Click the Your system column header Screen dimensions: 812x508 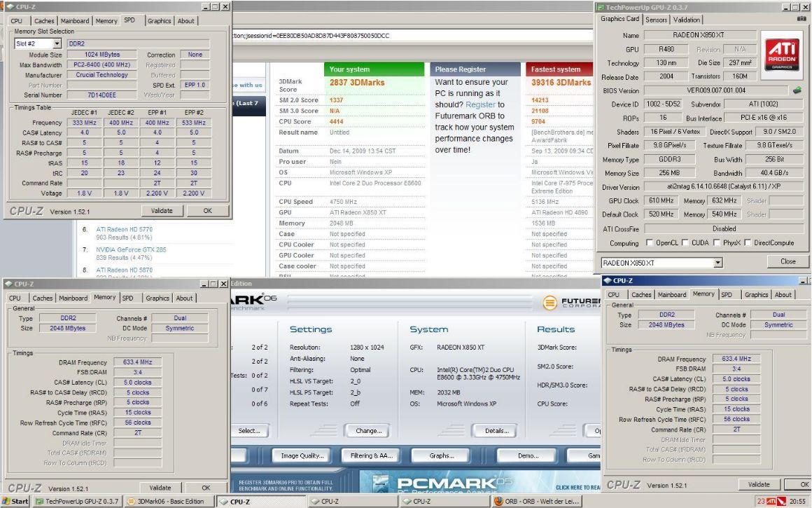point(374,69)
